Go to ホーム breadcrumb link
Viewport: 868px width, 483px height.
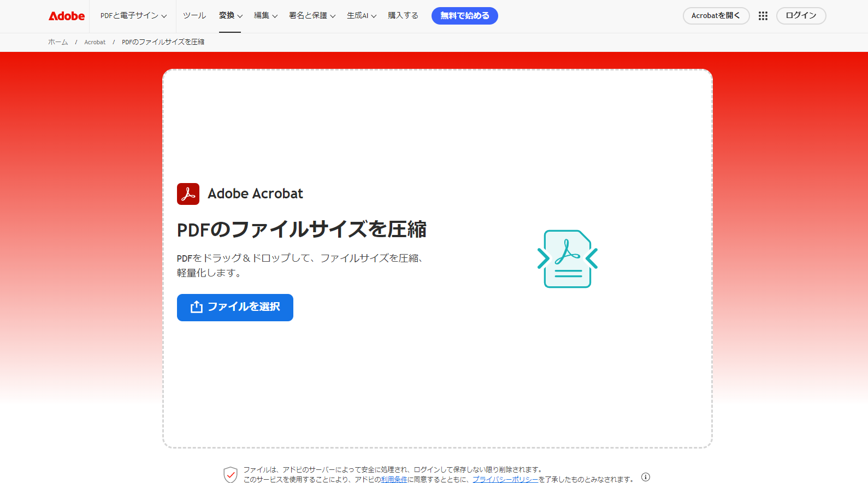click(x=58, y=42)
